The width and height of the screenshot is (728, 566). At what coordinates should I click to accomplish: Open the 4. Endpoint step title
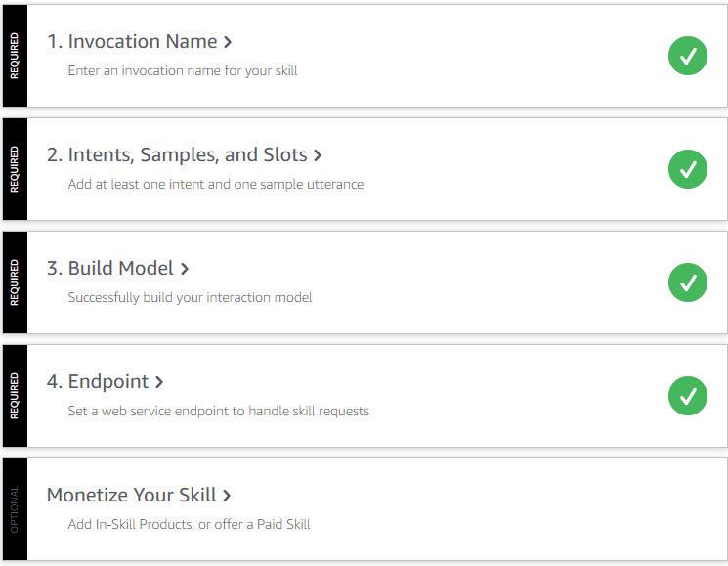coord(98,381)
